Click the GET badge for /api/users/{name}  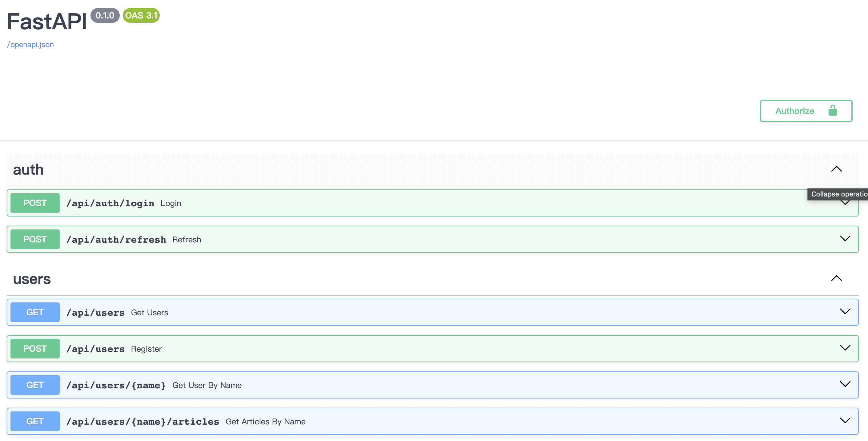(35, 385)
